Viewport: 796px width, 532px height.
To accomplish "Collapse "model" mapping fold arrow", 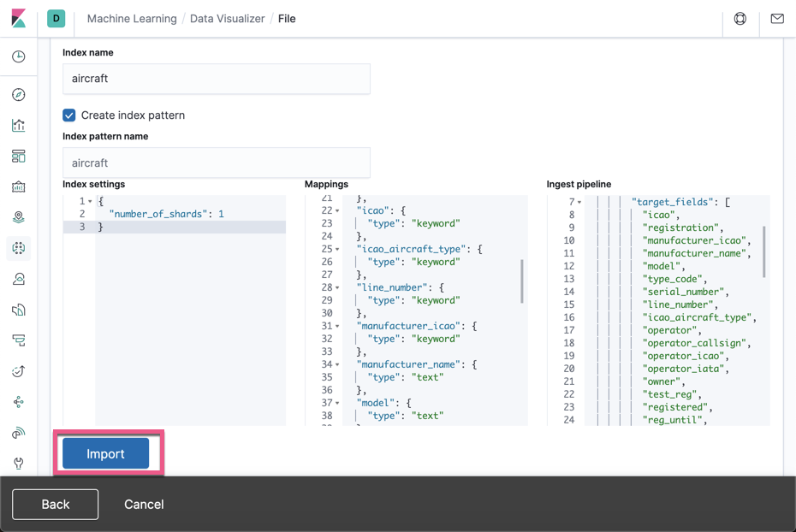I will [x=337, y=403].
